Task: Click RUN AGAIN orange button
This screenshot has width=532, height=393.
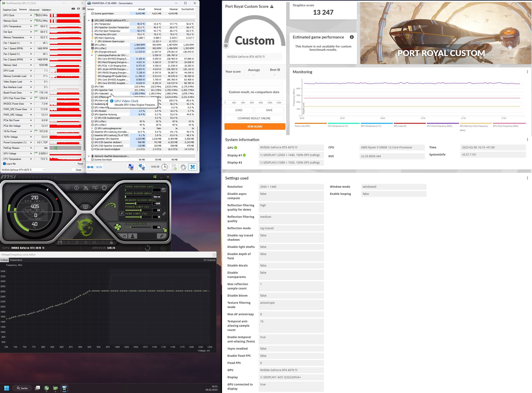Action: 255,126
